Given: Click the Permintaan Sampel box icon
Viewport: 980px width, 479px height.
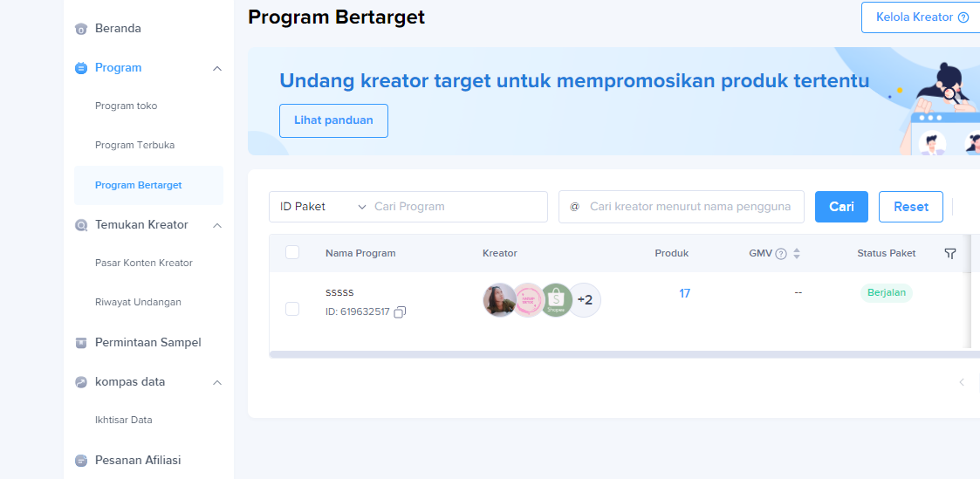Looking at the screenshot, I should 81,343.
